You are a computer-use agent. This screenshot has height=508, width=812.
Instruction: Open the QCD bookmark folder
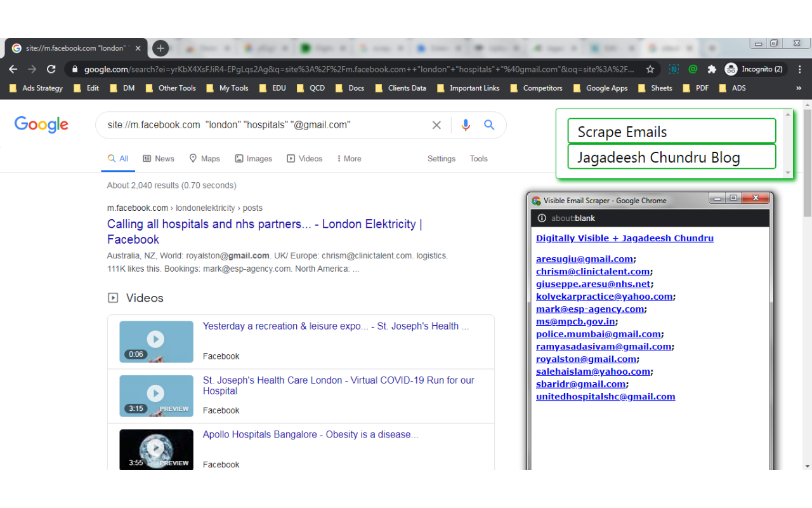[310, 88]
